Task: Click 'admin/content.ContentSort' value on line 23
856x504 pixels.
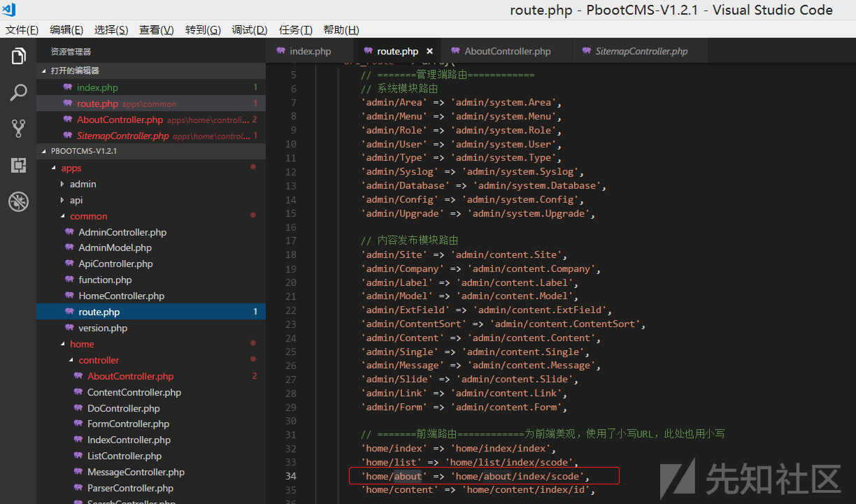Action: pyautogui.click(x=565, y=324)
